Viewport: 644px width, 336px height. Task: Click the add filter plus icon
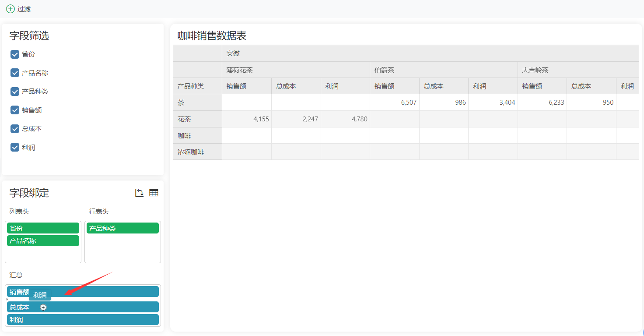tap(10, 9)
